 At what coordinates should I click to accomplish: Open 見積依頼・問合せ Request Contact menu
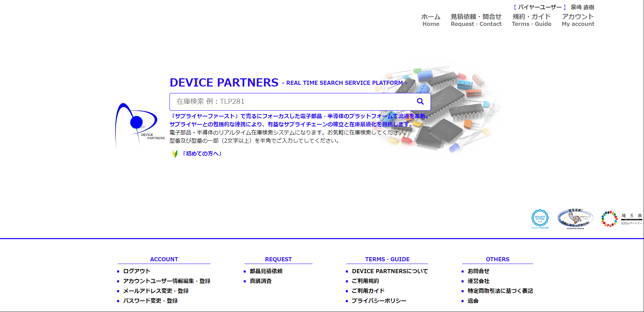pos(476,20)
